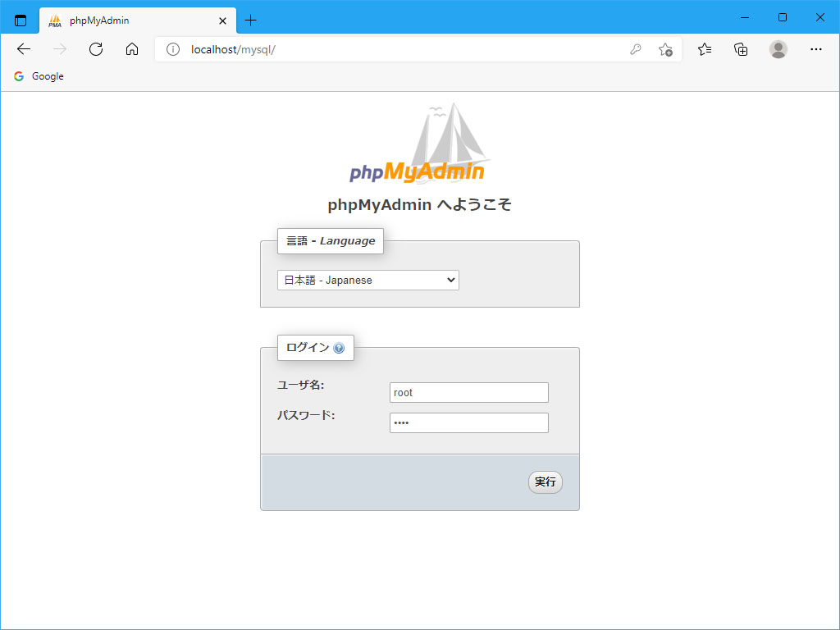
Task: Open the browser profile avatar
Action: [x=778, y=49]
